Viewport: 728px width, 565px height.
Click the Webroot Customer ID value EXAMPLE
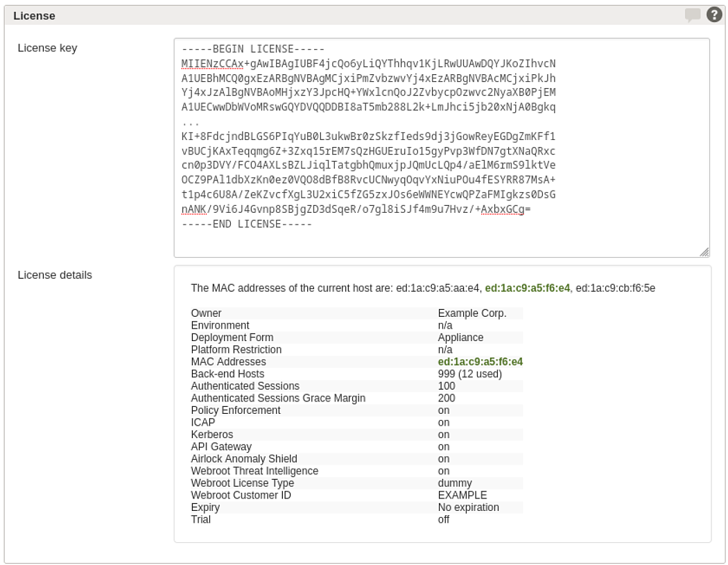click(x=462, y=495)
